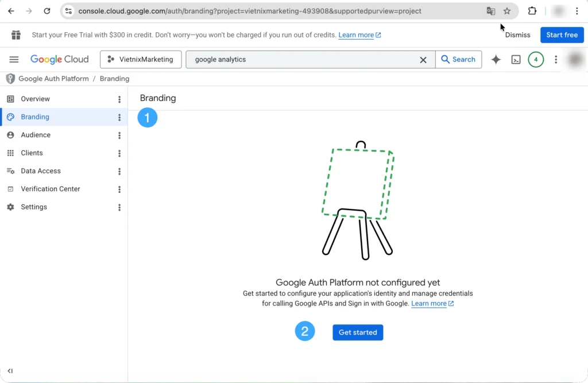The image size is (588, 383).
Task: Go to Data Access in the sidebar
Action: click(40, 171)
